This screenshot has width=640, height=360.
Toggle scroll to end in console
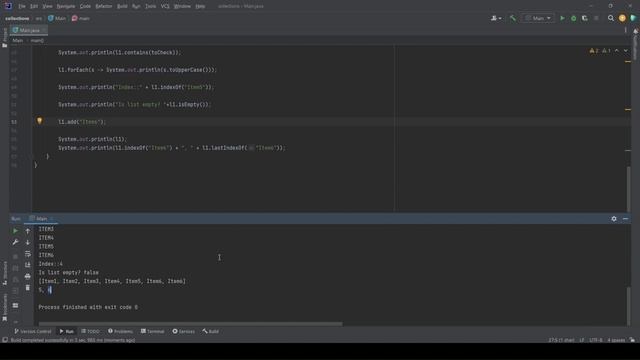tap(27, 265)
